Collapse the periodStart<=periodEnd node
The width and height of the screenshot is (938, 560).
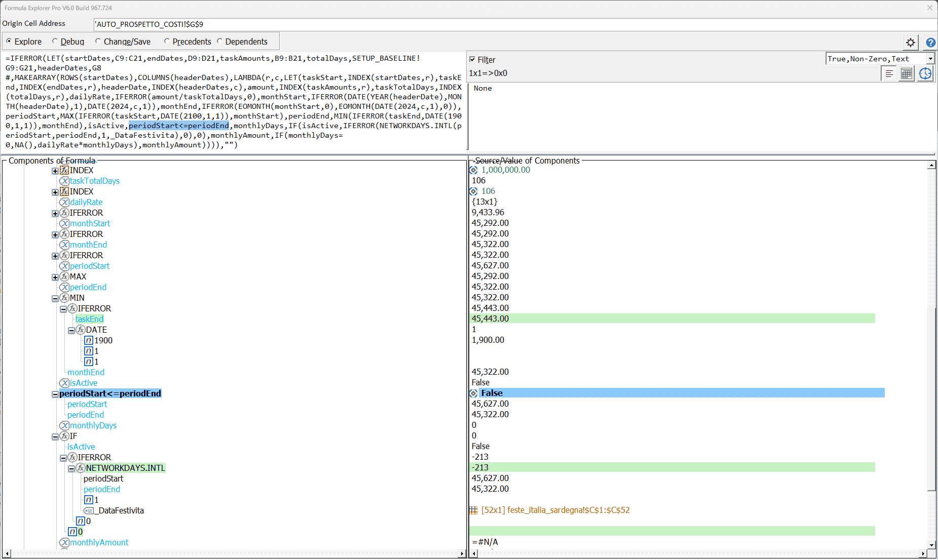coord(55,394)
